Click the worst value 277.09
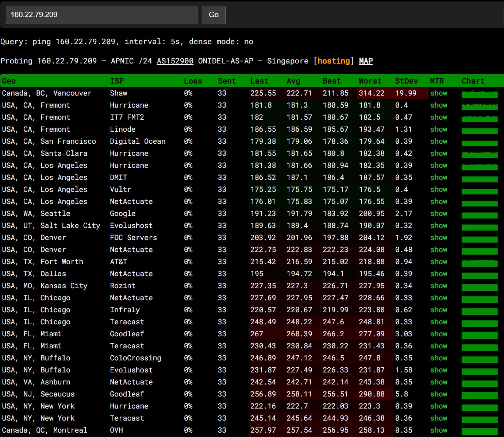This screenshot has width=504, height=437. point(372,334)
